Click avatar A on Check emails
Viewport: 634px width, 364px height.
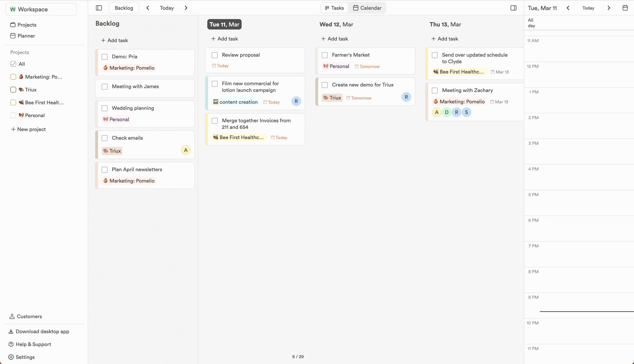click(186, 150)
